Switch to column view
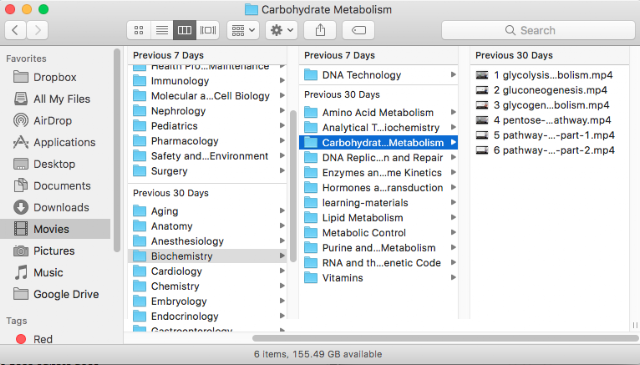Image resolution: width=640 pixels, height=365 pixels. [x=184, y=30]
